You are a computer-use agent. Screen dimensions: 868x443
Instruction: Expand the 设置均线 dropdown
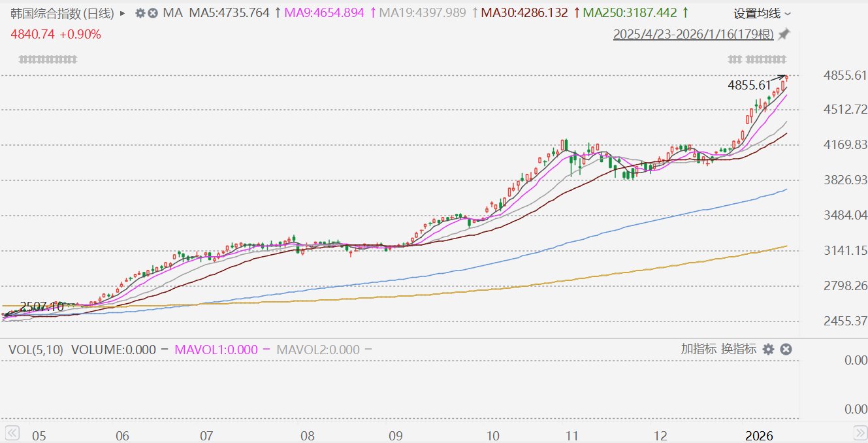pos(762,13)
